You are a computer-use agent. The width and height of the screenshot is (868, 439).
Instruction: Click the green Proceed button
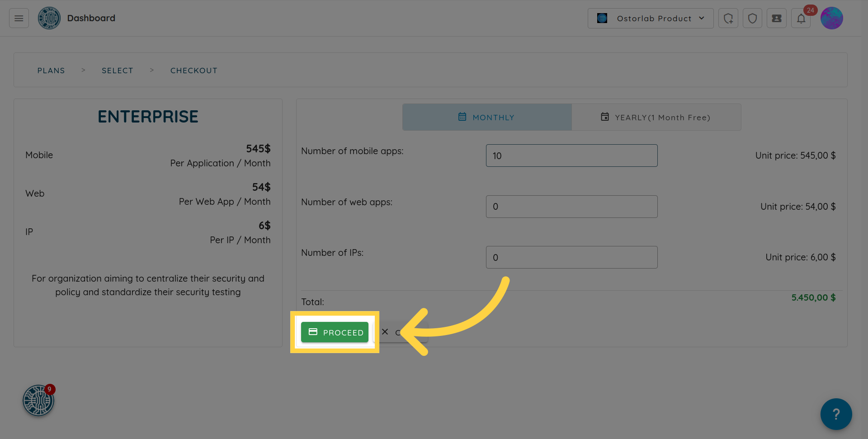335,332
